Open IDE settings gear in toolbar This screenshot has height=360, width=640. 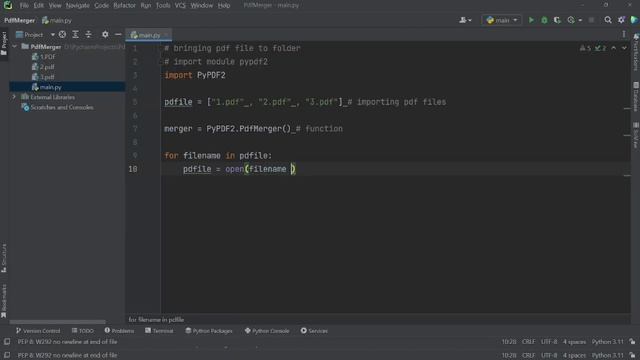(x=621, y=20)
